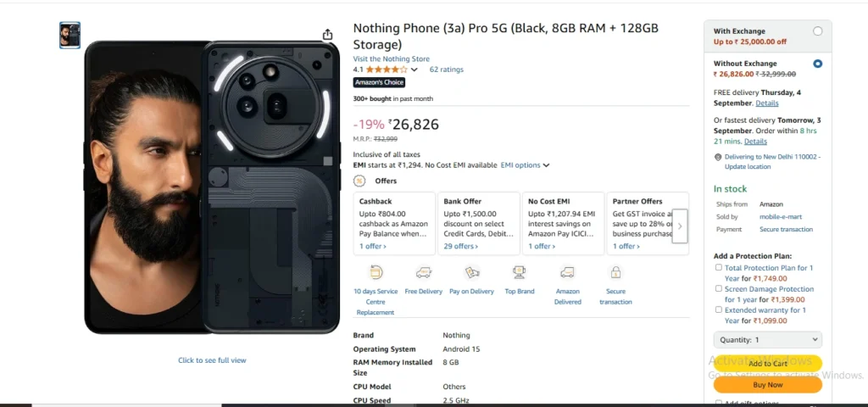The image size is (868, 407).
Task: Open the Quantity dropdown
Action: 767,340
